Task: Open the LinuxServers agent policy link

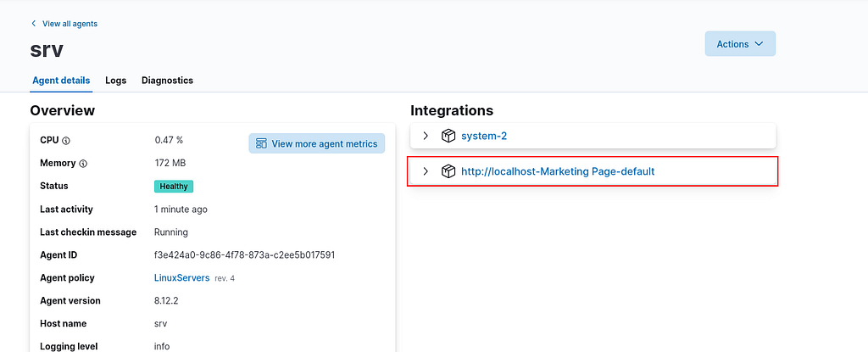Action: click(x=181, y=277)
